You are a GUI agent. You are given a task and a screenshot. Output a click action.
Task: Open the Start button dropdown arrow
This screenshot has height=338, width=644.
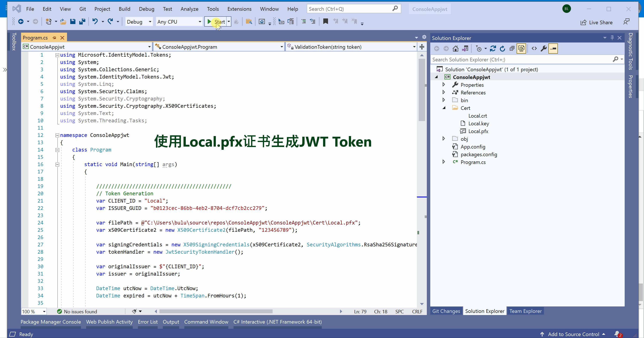229,22
